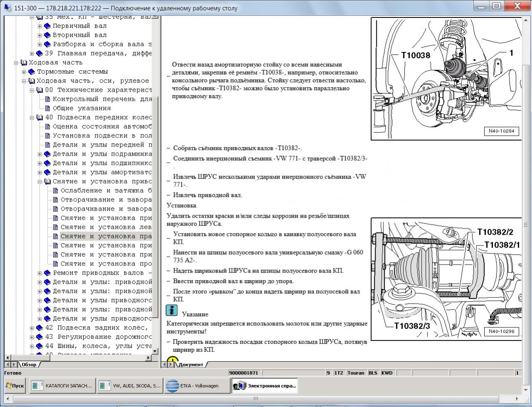This screenshot has height=407, width=532.
Task: Click the book icon beside Тормозные системы
Action: (32, 72)
